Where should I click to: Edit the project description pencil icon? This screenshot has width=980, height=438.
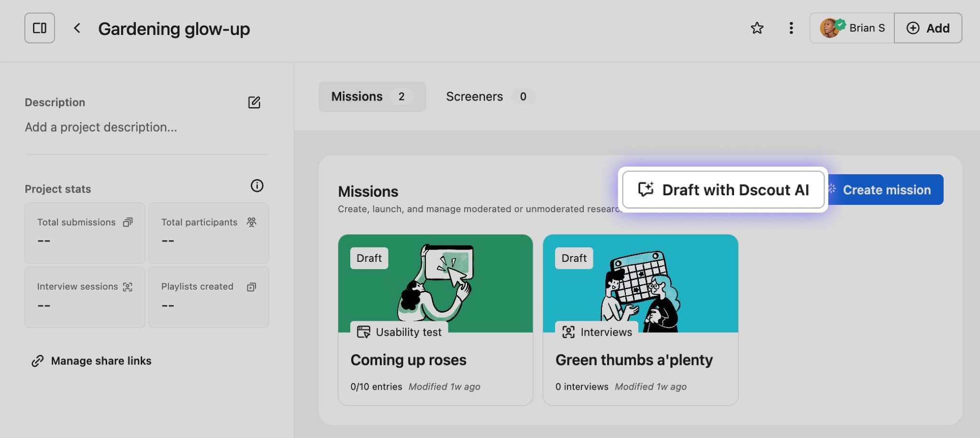pyautogui.click(x=254, y=102)
